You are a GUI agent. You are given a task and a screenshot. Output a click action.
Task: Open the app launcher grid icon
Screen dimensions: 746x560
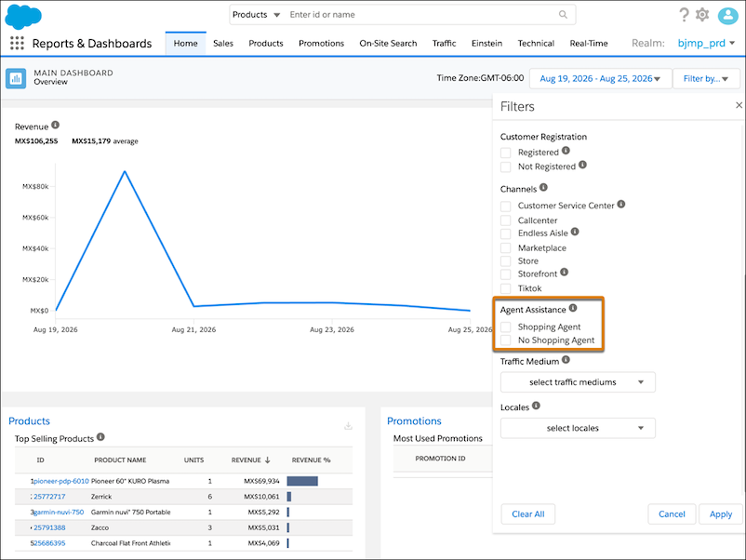tap(17, 44)
